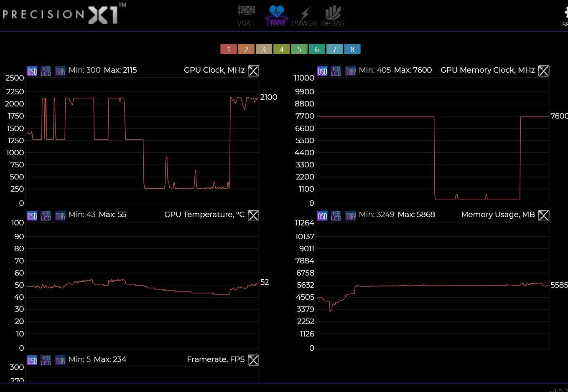Screen dimensions: 568x392
Task: Click inside the Memory Usage graph plot
Action: click(433, 286)
